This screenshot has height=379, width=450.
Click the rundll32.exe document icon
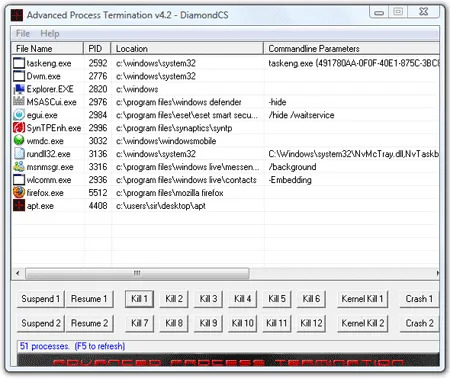click(19, 153)
